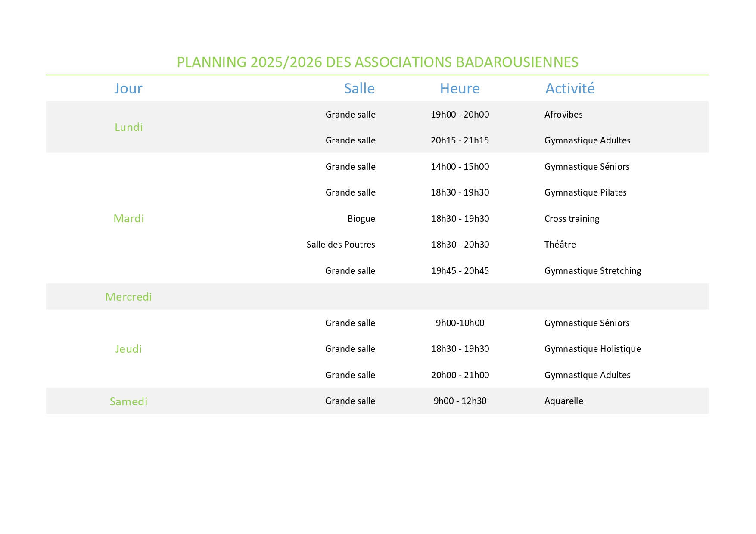Click the Heure column header

tap(460, 88)
